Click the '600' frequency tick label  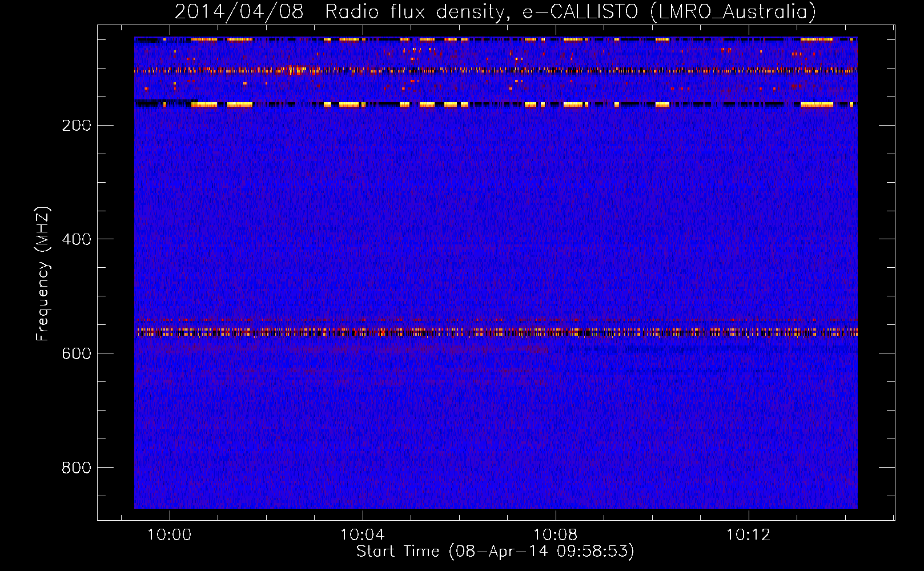(77, 353)
